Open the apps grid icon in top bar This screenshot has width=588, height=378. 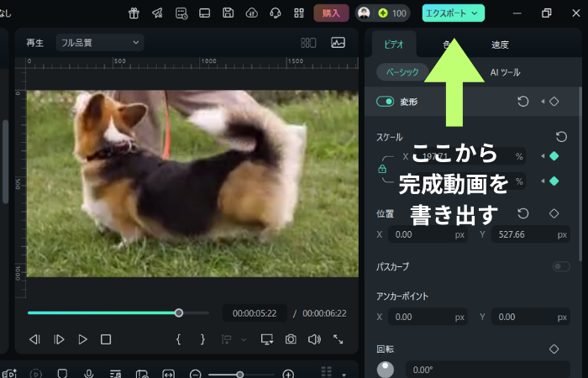(299, 13)
